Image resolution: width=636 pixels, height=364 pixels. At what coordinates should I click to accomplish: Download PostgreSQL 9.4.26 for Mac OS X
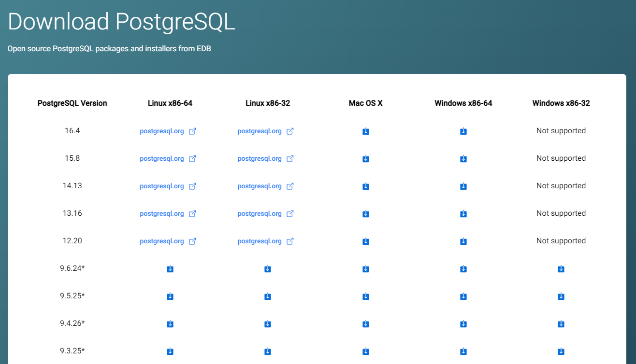366,323
